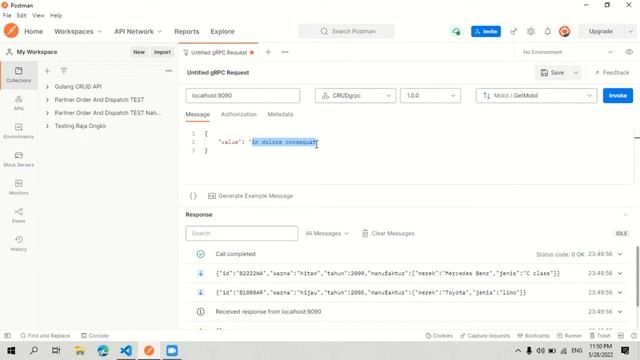This screenshot has width=640, height=360.
Task: Expand the Partner Order And Dispatch TEST collection
Action: pos(47,100)
